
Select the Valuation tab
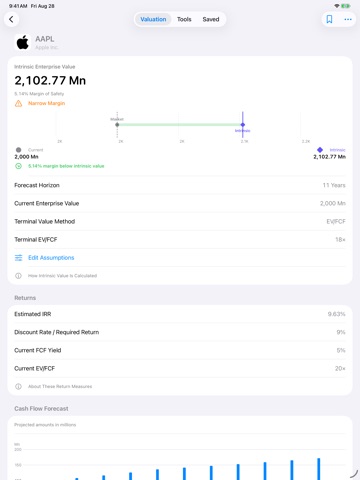[153, 19]
